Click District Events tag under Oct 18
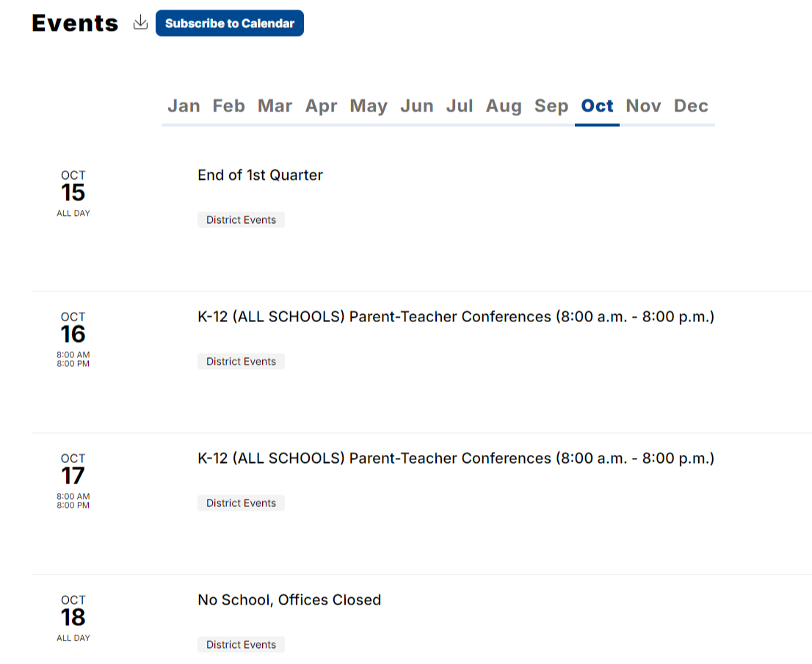Viewport: 812px width, 664px height. coord(241,645)
